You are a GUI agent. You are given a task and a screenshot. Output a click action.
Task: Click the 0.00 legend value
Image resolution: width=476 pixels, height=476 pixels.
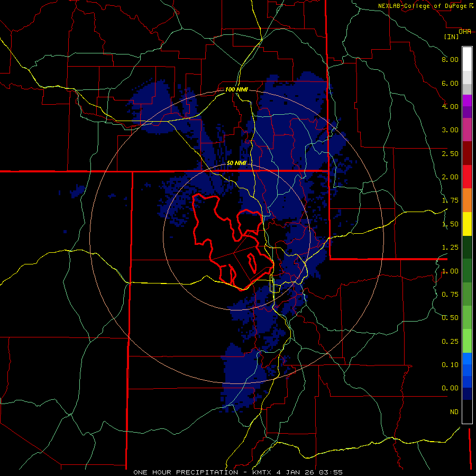point(450,388)
